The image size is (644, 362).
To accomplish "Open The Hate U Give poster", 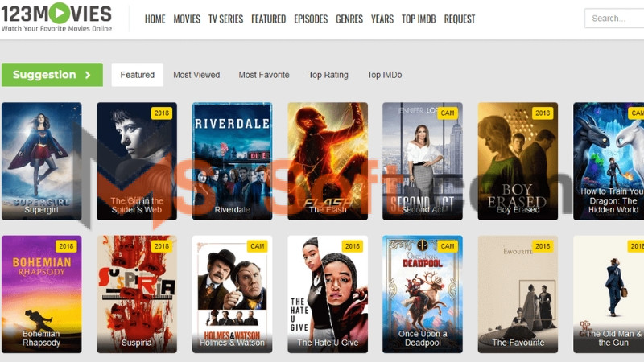I will pyautogui.click(x=328, y=294).
